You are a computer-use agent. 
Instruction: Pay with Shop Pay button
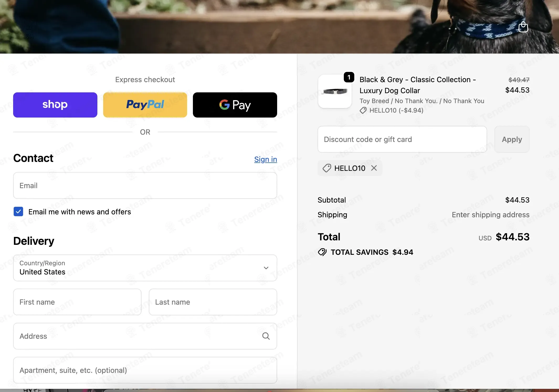coord(55,105)
